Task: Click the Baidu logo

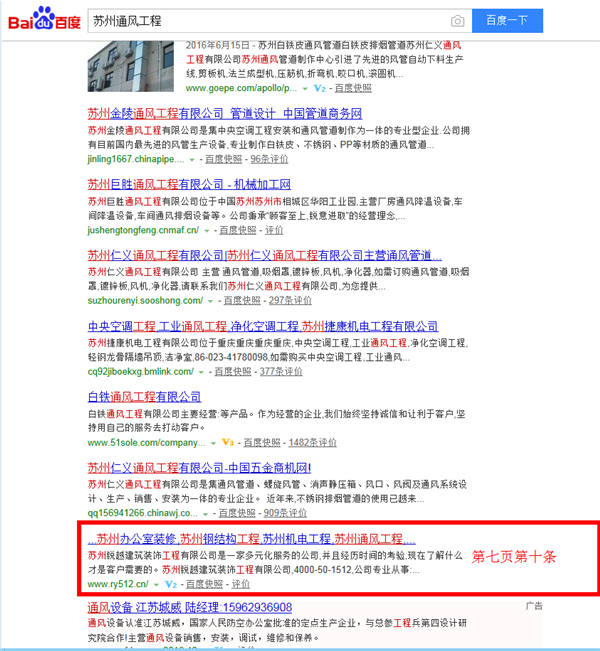Action: (44, 20)
